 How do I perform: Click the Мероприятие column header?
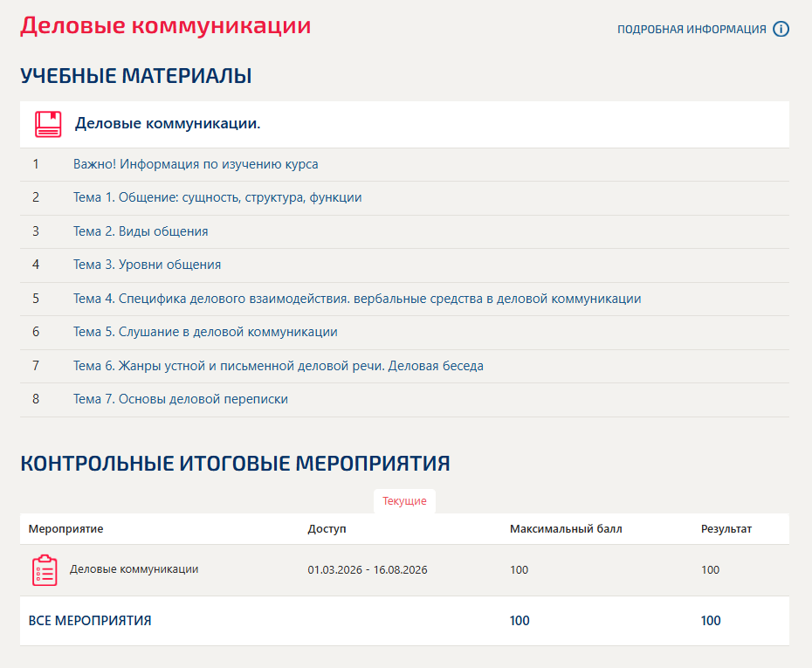(65, 528)
